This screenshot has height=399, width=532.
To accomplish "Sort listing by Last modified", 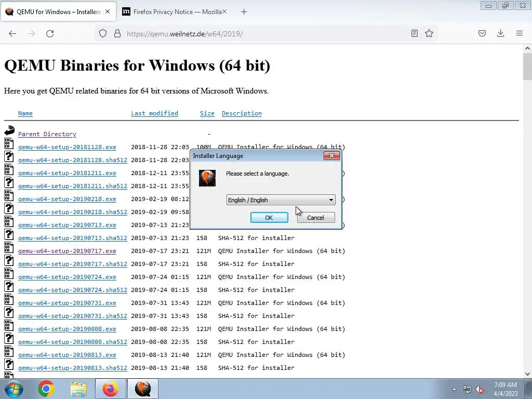I will (154, 113).
